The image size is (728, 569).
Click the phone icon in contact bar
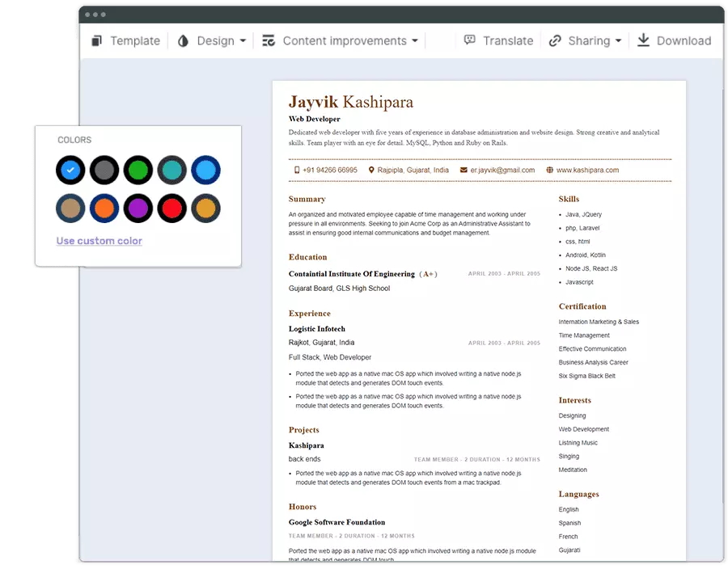(297, 171)
